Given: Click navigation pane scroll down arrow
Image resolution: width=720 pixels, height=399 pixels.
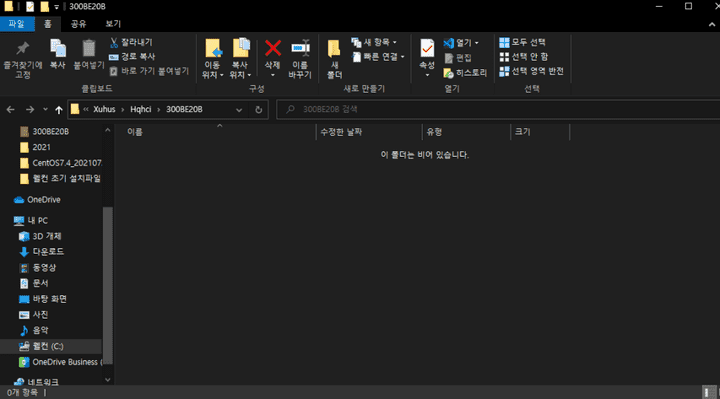Looking at the screenshot, I should click(x=108, y=380).
